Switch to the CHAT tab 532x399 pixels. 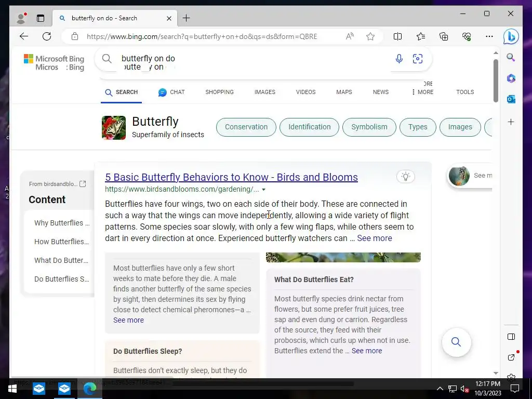click(x=171, y=92)
